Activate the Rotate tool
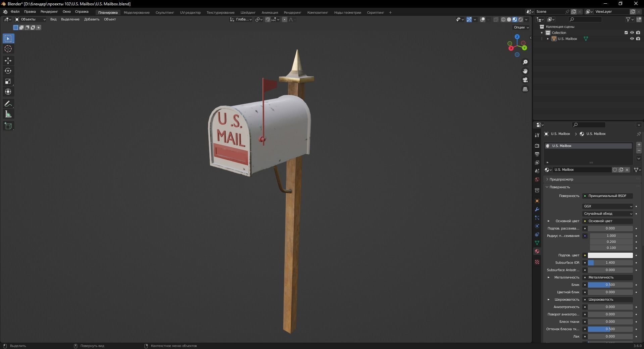The width and height of the screenshot is (644, 349). [x=8, y=71]
